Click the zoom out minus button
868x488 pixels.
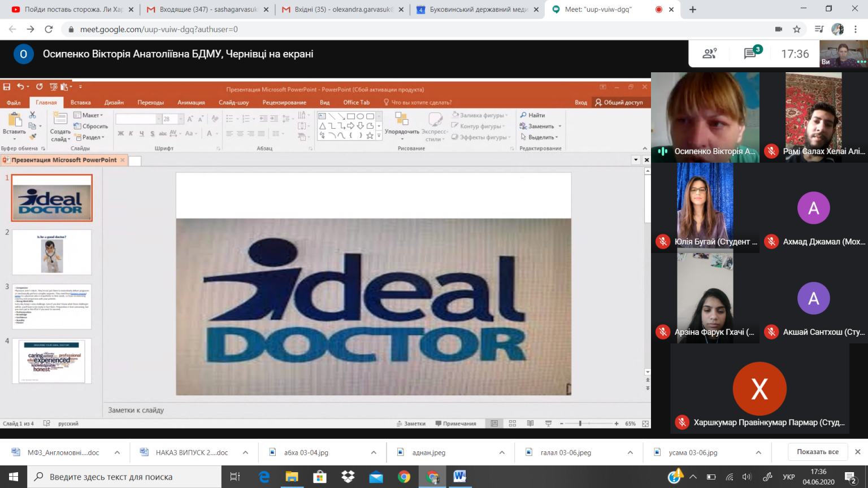562,424
